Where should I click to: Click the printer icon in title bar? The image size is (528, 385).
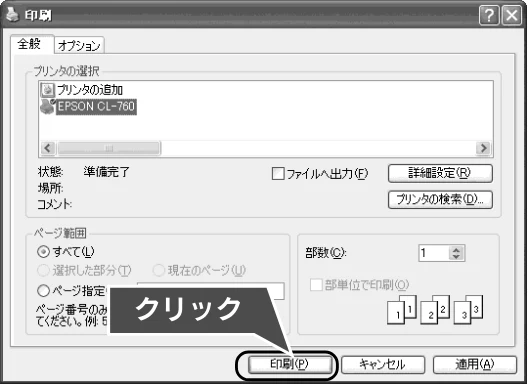pyautogui.click(x=13, y=15)
